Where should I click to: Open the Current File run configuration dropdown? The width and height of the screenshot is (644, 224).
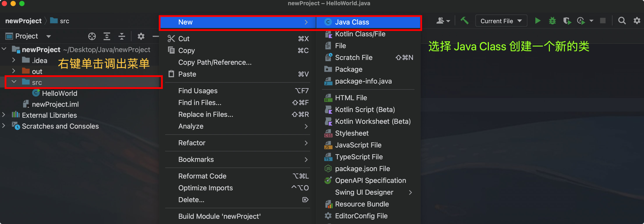tap(501, 21)
